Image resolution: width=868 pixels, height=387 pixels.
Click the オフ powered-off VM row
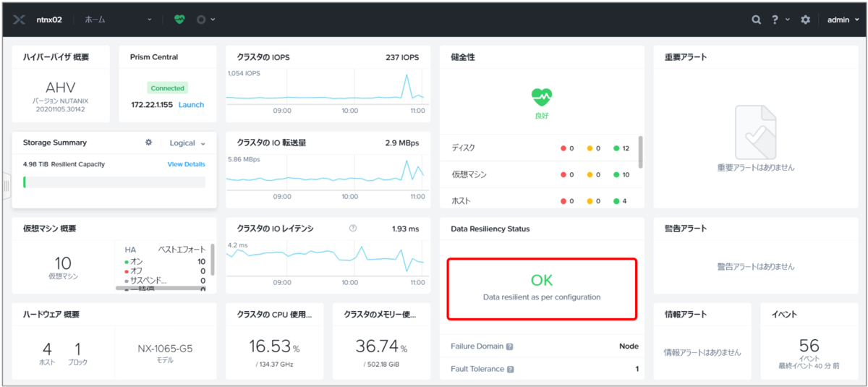tap(165, 271)
